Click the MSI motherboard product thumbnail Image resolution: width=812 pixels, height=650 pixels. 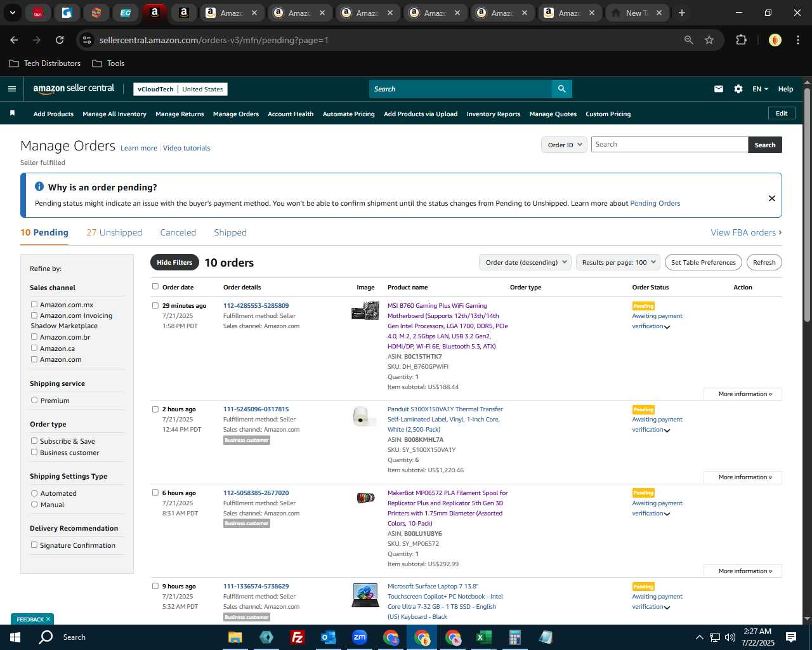(x=365, y=311)
